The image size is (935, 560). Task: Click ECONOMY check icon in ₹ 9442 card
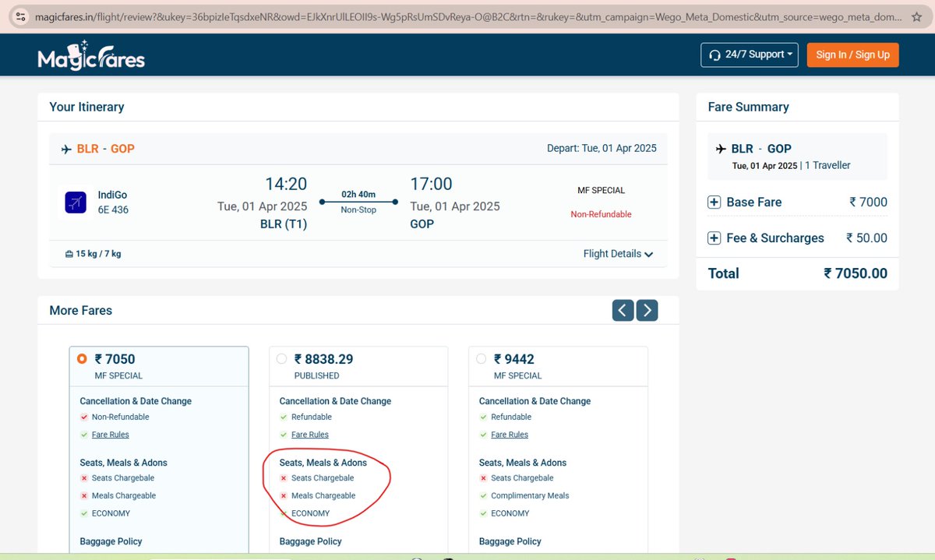pos(483,513)
